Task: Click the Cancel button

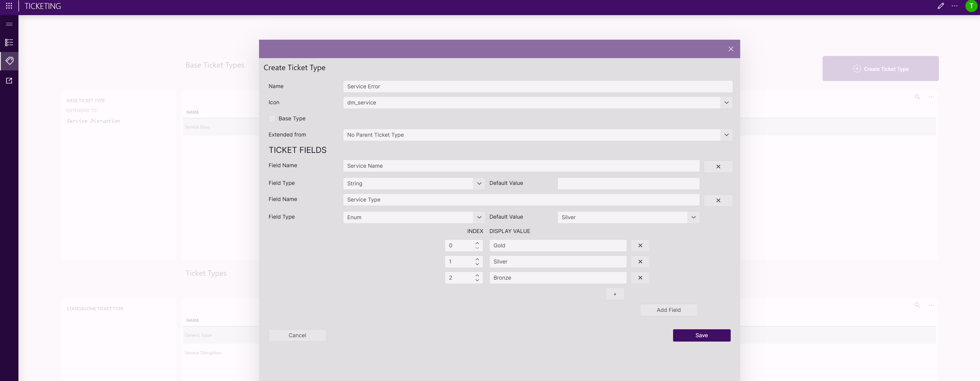Action: click(x=297, y=335)
